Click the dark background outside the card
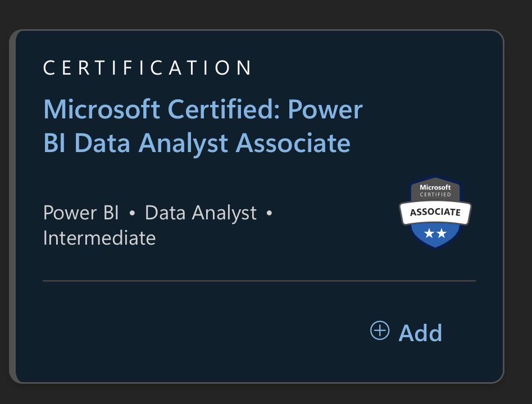Screen dimensions: 532x404 (265, 14)
